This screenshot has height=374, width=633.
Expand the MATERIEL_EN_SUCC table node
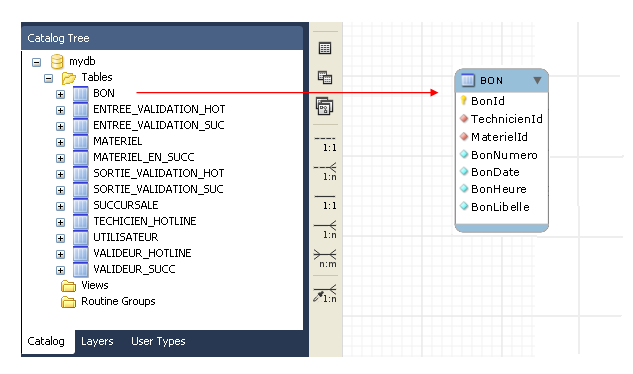coord(61,158)
